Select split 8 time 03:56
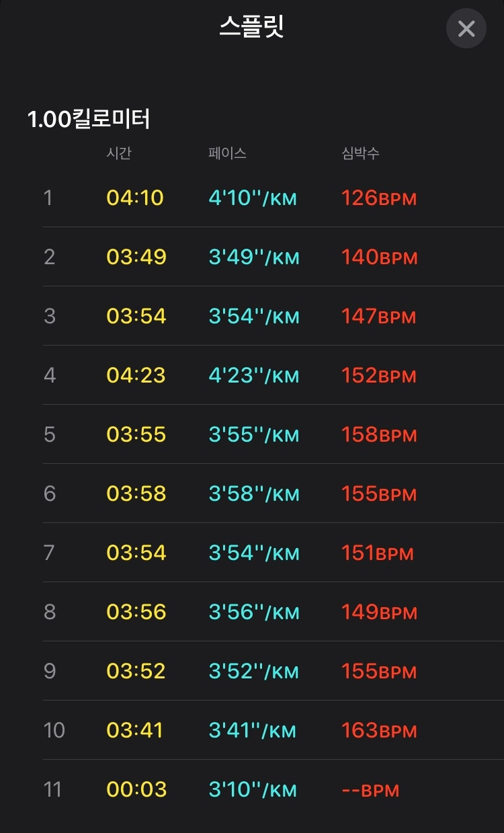Viewport: 504px width, 833px height. click(x=136, y=612)
